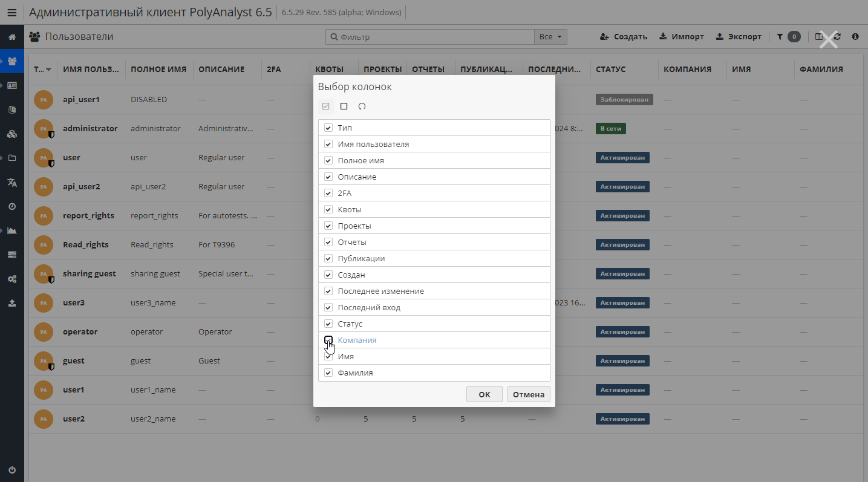Toggle the Компания checkbox
The width and height of the screenshot is (868, 482).
[328, 340]
